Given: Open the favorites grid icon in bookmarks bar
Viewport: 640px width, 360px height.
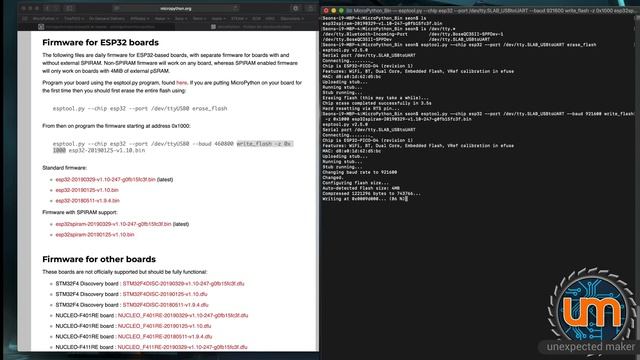Looking at the screenshot, I should coord(25,18).
